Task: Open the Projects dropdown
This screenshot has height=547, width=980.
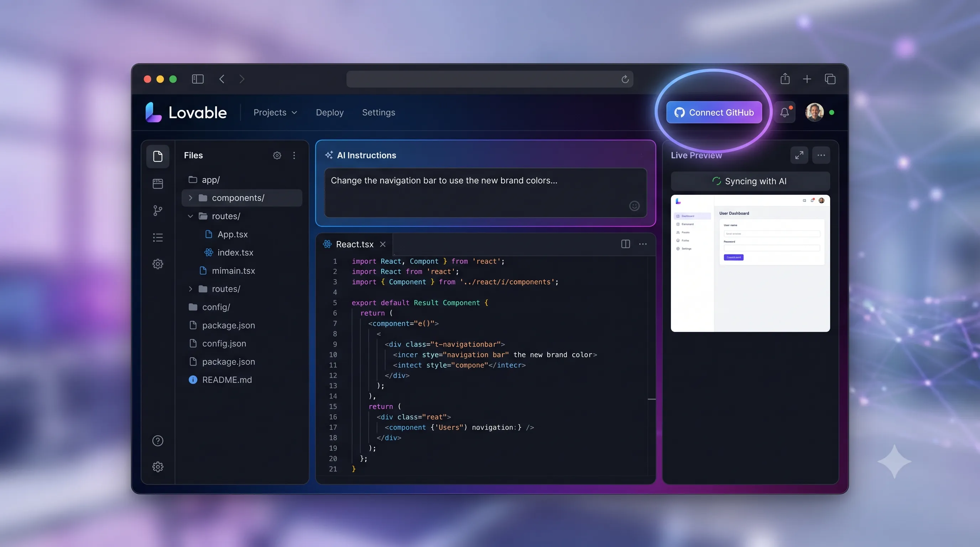Action: pyautogui.click(x=275, y=112)
